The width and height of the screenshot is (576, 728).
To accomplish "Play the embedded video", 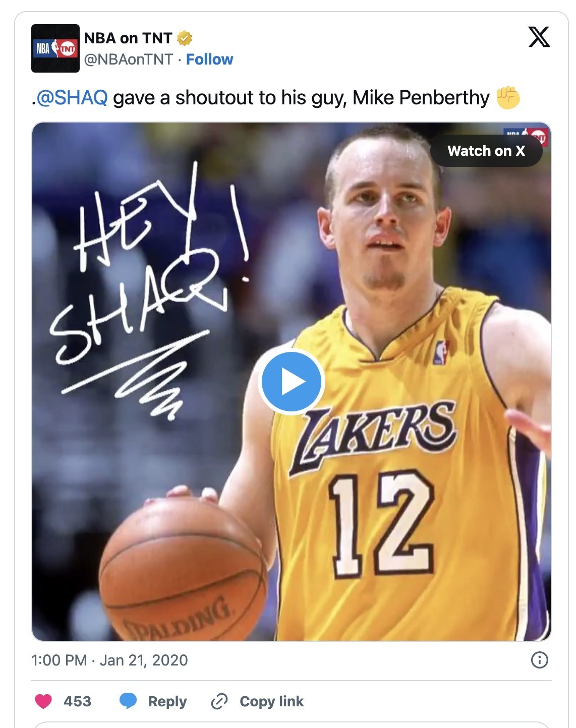I will point(291,382).
